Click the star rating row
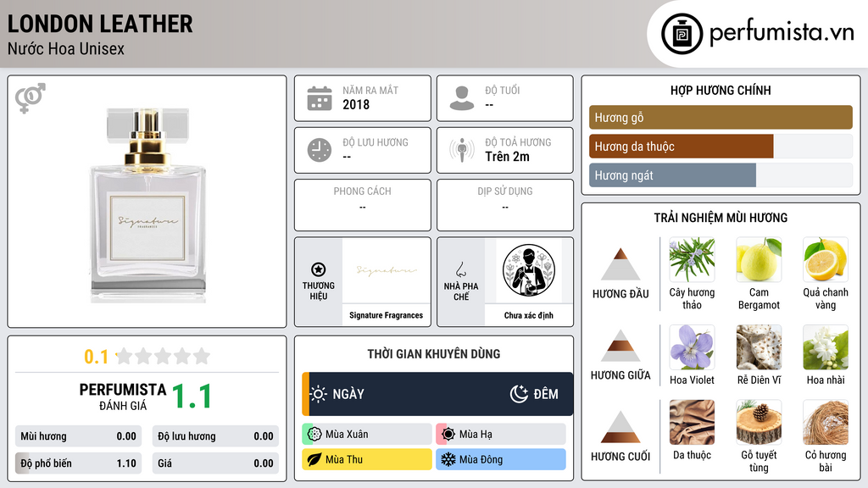This screenshot has width=868, height=488. [x=147, y=357]
